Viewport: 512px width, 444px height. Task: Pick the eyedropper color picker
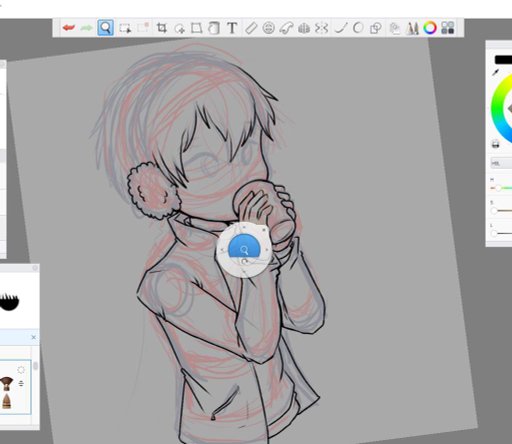tap(496, 72)
